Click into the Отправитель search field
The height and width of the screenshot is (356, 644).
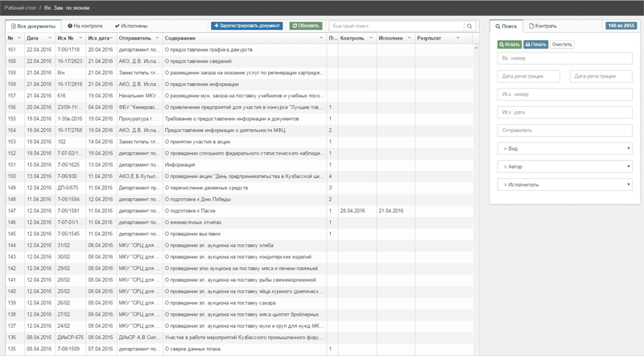(564, 130)
